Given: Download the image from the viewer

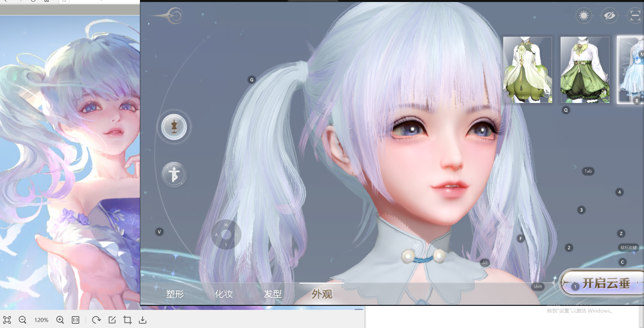Looking at the screenshot, I should pyautogui.click(x=143, y=320).
